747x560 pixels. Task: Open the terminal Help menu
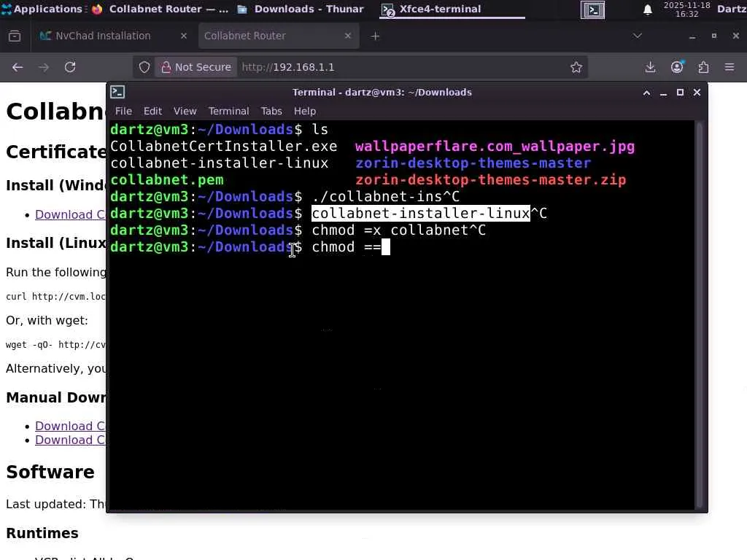pos(305,111)
